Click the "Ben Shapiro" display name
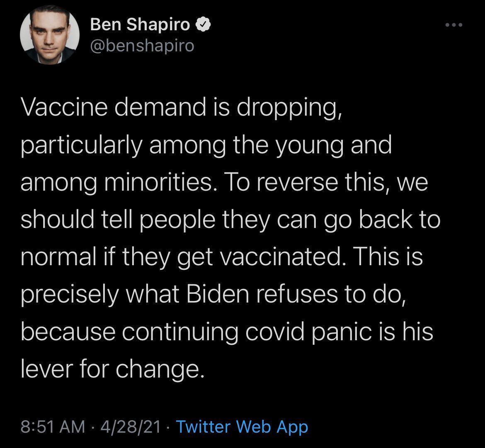This screenshot has height=448, width=485. click(140, 25)
